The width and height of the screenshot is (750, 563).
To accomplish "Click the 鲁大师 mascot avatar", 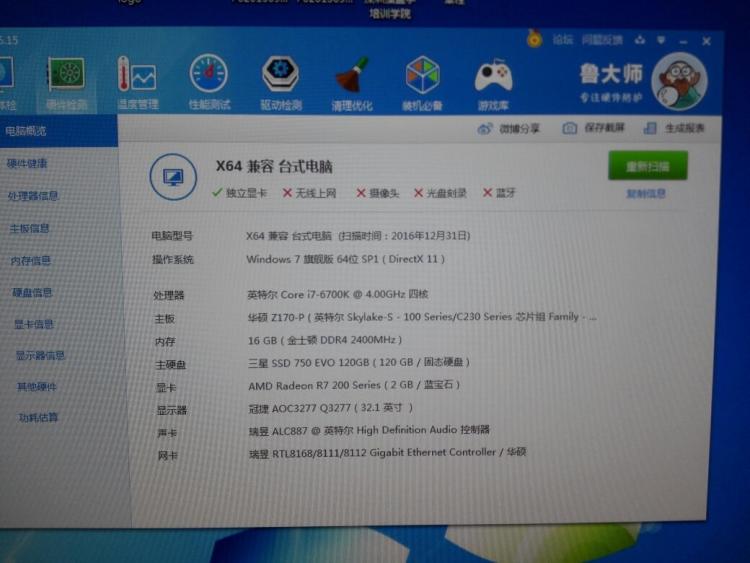I will tap(679, 81).
